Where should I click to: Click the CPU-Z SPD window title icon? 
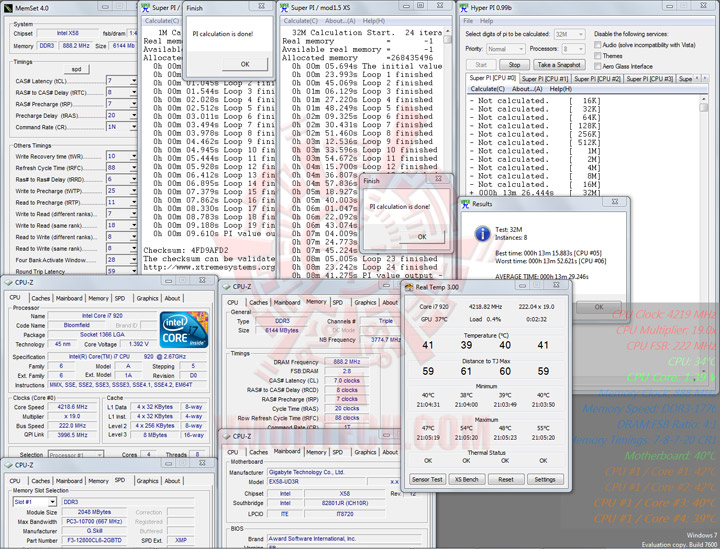tap(9, 465)
